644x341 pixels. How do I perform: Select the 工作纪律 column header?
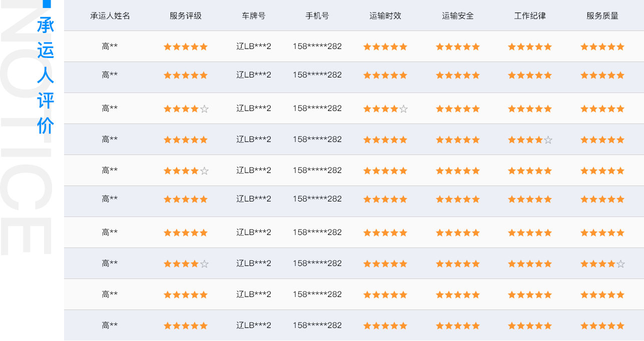[530, 15]
